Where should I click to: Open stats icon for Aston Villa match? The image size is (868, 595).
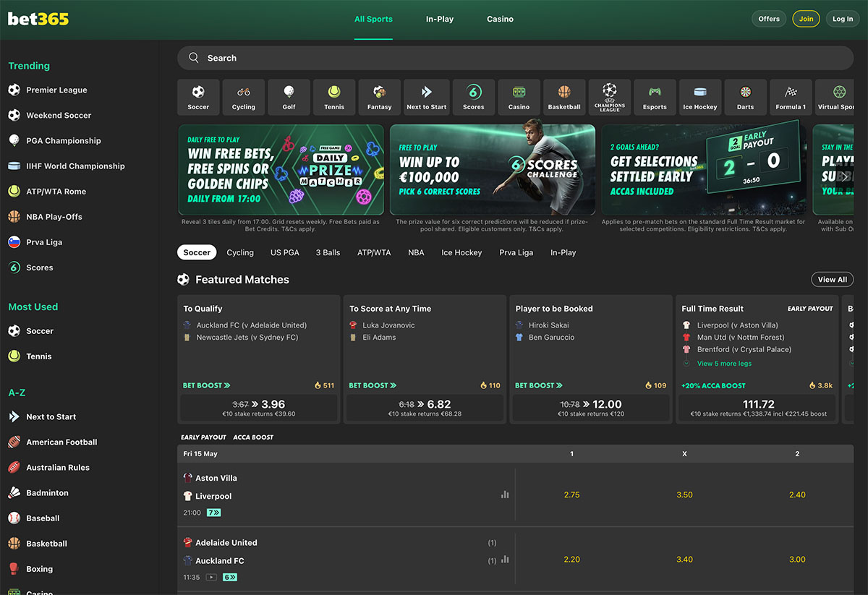pyautogui.click(x=505, y=495)
